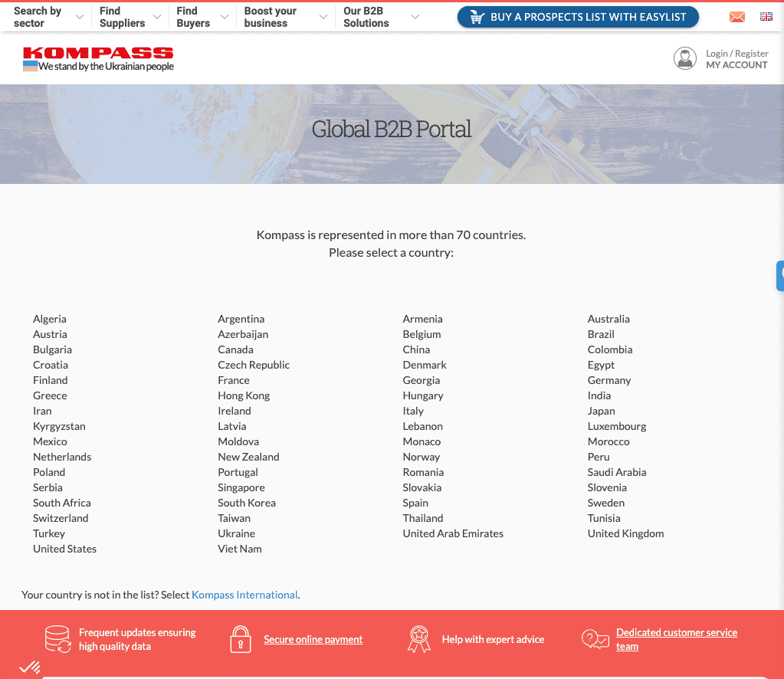The height and width of the screenshot is (679, 784).
Task: Open the blue side tab on right edge
Action: [780, 275]
